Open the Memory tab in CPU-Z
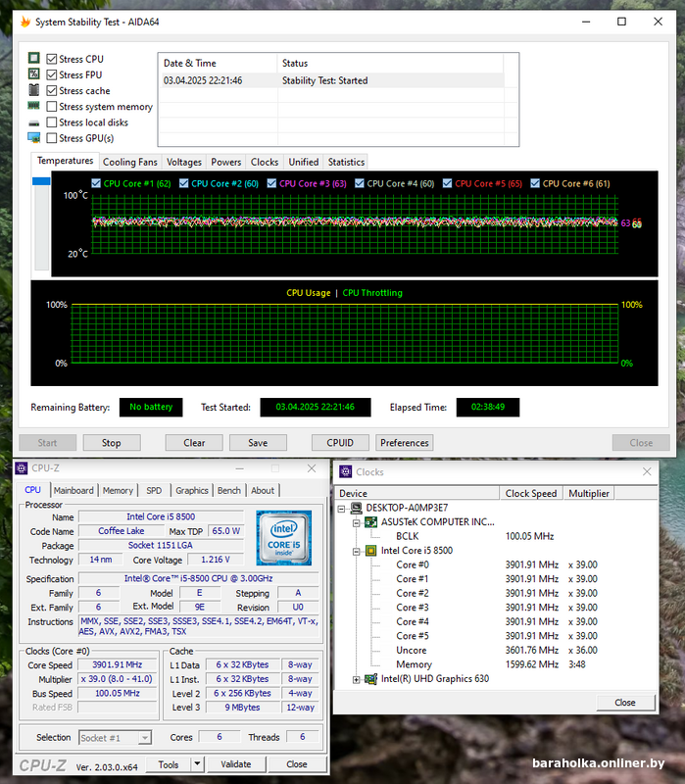Screen dimensions: 685x784 [118, 491]
